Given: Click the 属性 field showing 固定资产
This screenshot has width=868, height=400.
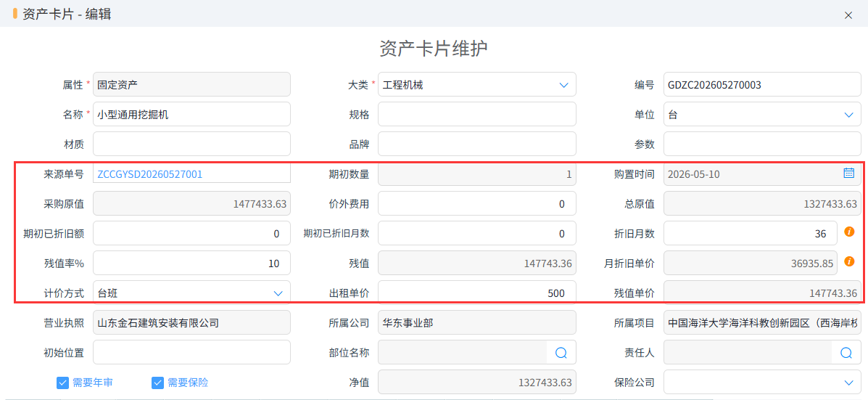Looking at the screenshot, I should tap(191, 85).
